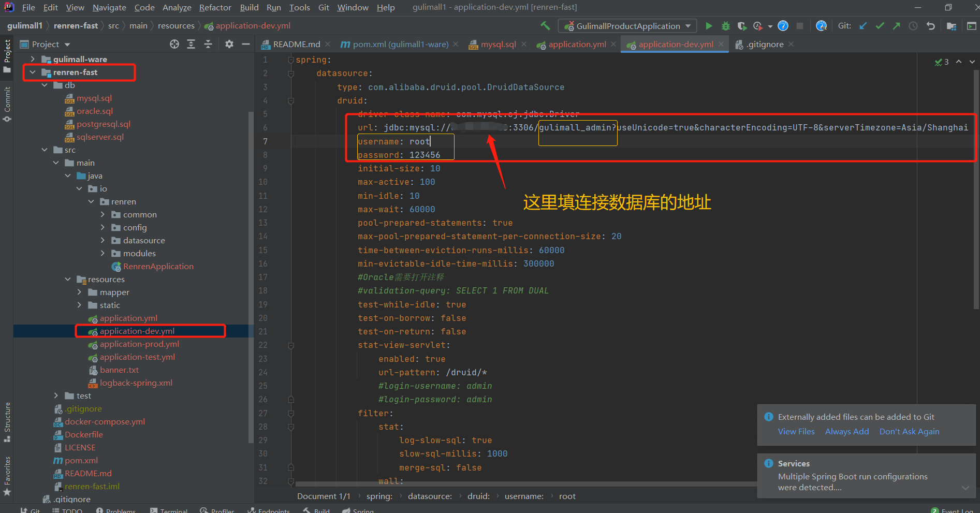This screenshot has width=980, height=513.
Task: Open Terminal tool window at bottom
Action: point(169,510)
